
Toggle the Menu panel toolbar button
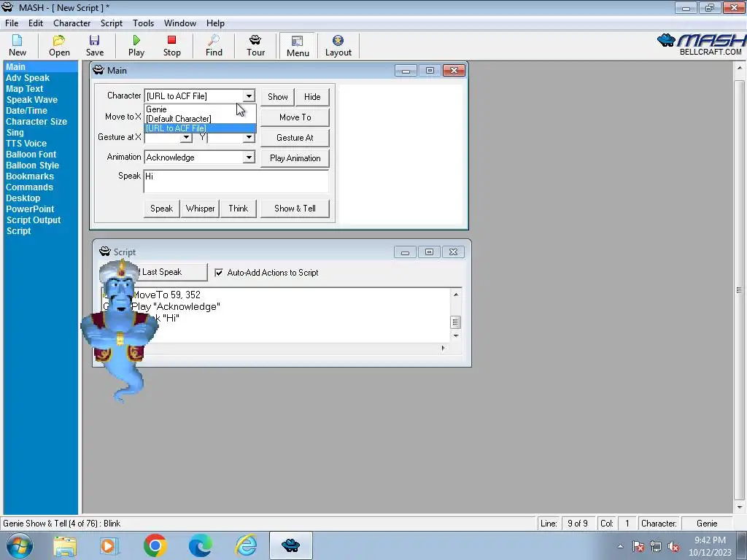pos(298,46)
